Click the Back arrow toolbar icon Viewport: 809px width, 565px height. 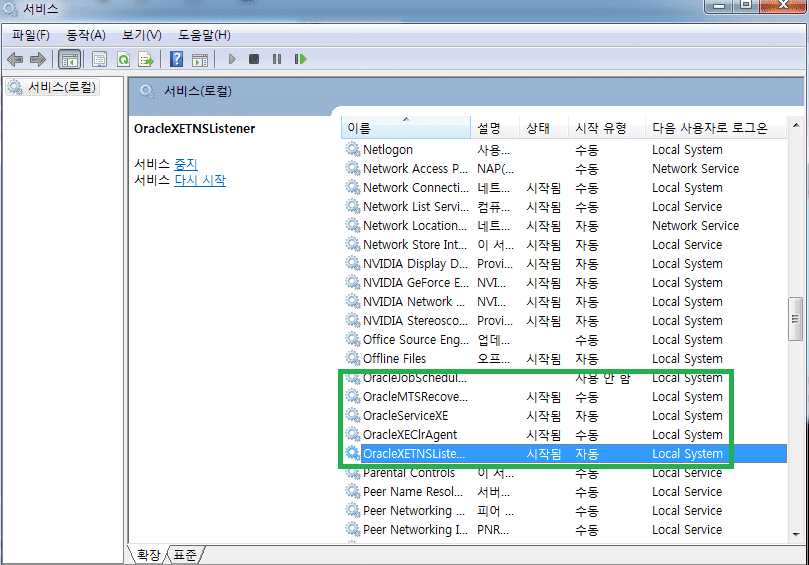coord(15,59)
